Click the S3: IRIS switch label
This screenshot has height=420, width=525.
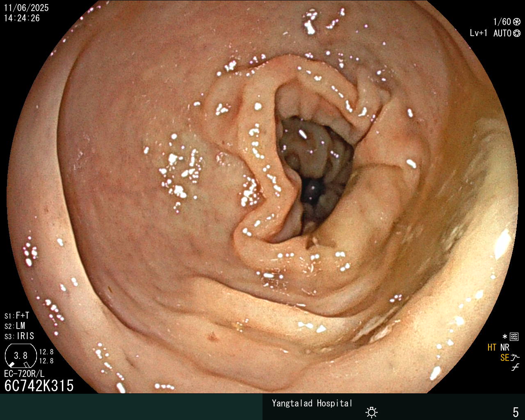pos(19,336)
